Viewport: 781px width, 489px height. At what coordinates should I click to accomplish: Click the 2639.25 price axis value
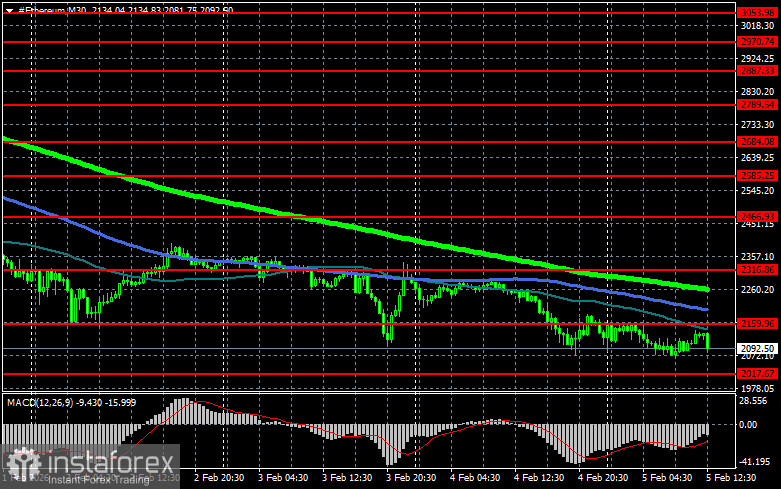pyautogui.click(x=758, y=158)
